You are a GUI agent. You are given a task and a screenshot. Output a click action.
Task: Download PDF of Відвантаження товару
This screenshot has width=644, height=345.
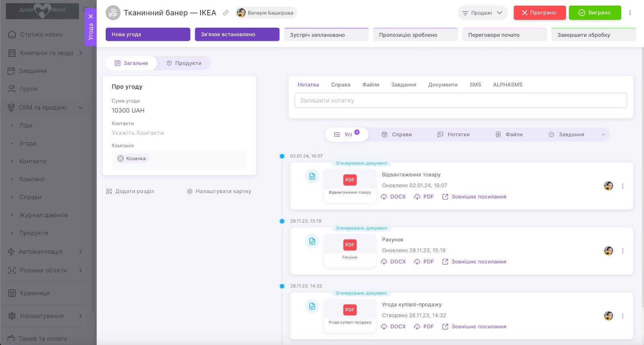pos(424,196)
